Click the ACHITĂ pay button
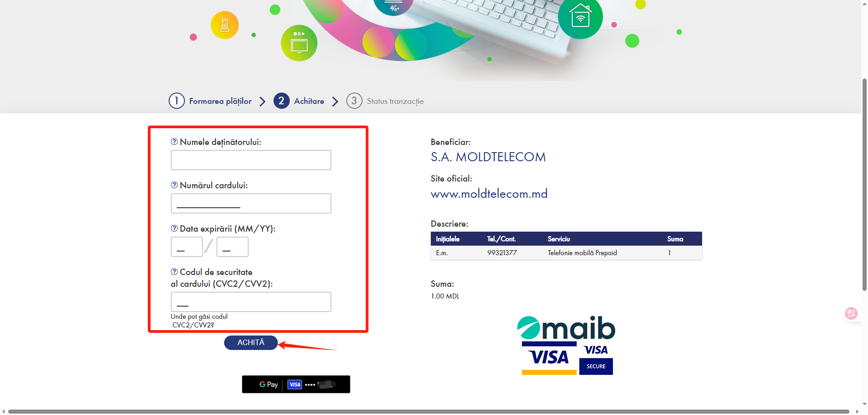 [251, 343]
